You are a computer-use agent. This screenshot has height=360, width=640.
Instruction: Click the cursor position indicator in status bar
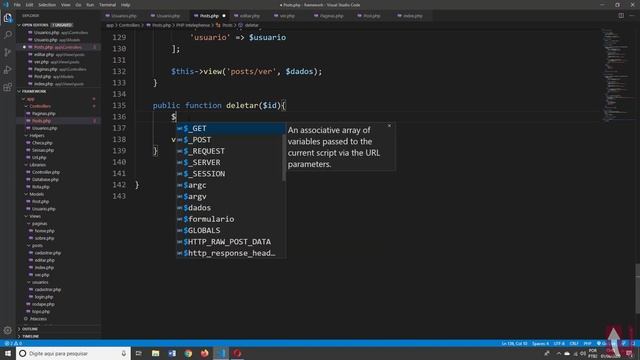point(514,344)
